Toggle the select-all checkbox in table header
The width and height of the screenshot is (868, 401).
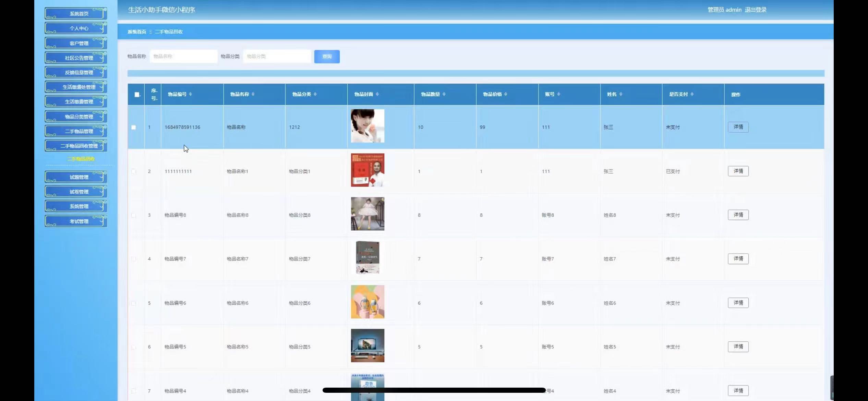[137, 95]
